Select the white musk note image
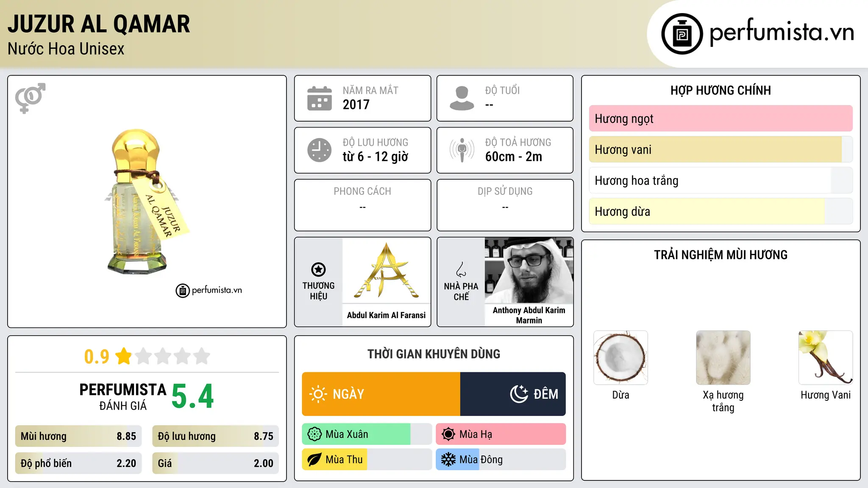The width and height of the screenshot is (868, 488). (x=723, y=358)
